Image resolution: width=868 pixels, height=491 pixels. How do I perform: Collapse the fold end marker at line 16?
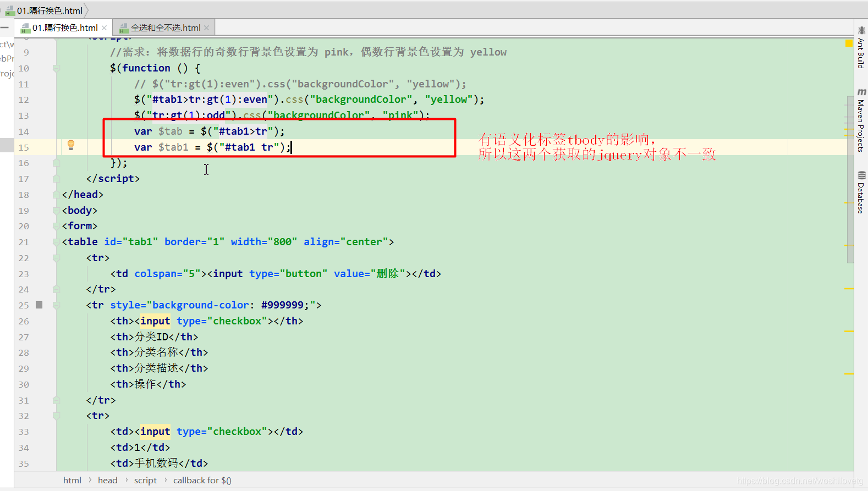(x=56, y=163)
